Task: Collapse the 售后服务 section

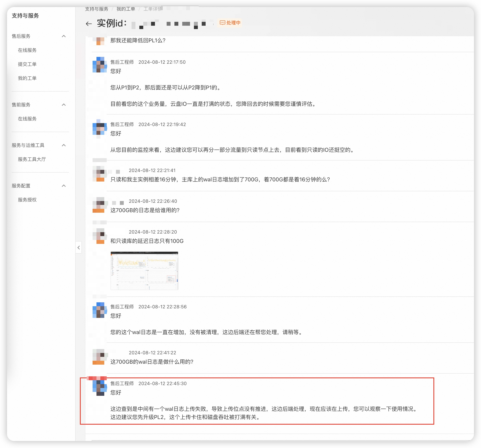Action: point(64,36)
